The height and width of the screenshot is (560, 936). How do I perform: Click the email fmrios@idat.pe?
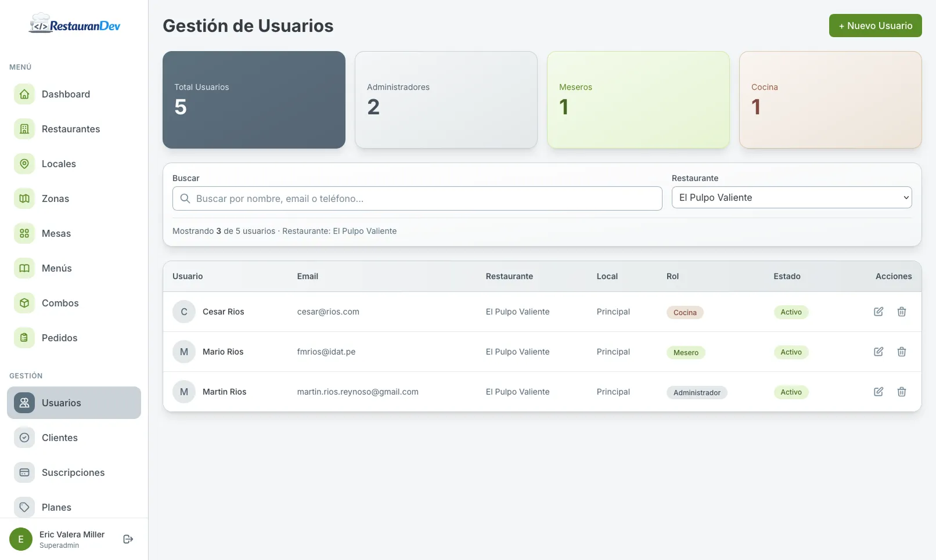326,352
